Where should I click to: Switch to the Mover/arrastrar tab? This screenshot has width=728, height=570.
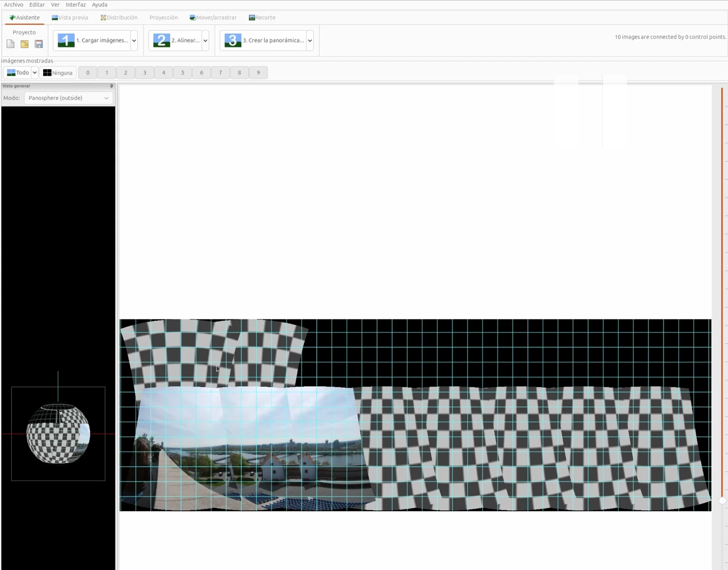[x=213, y=17]
